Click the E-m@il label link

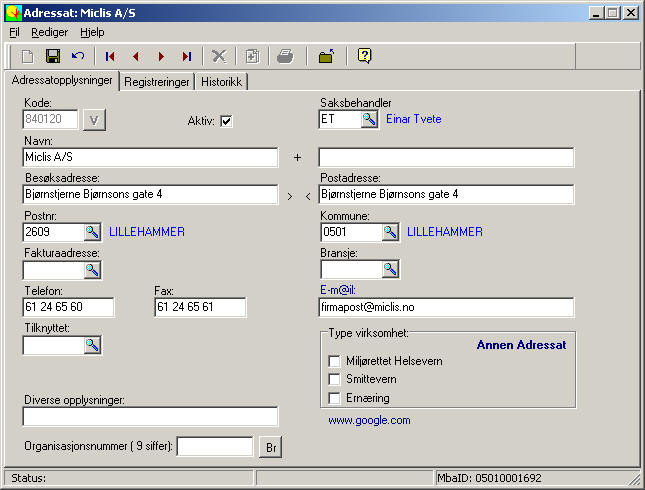[x=338, y=290]
